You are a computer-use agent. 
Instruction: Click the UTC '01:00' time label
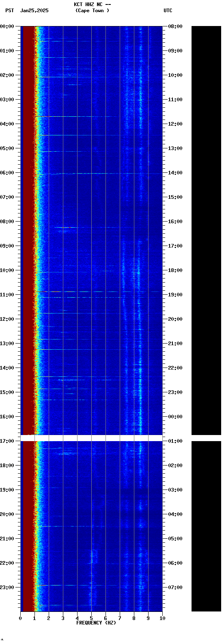[175, 441]
